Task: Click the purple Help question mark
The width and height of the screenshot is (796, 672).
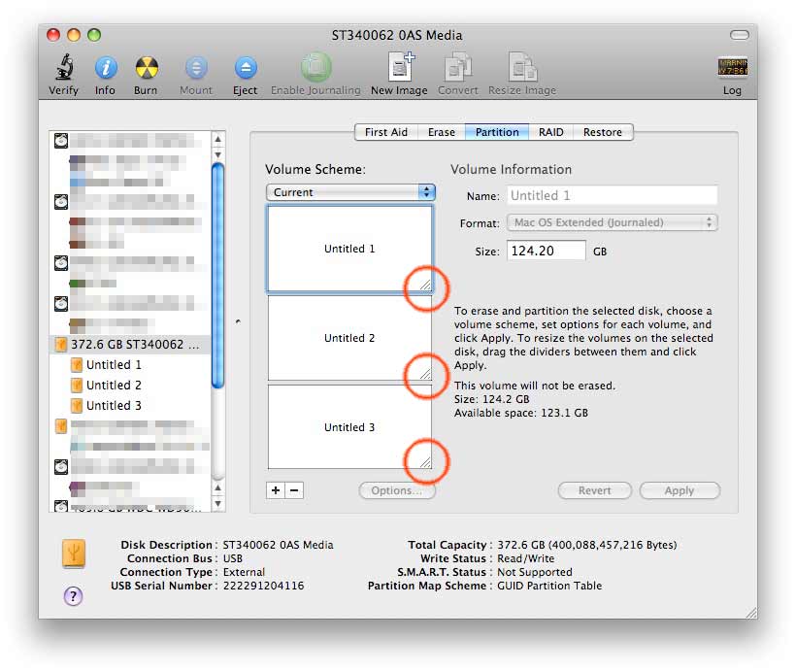Action: (x=73, y=596)
